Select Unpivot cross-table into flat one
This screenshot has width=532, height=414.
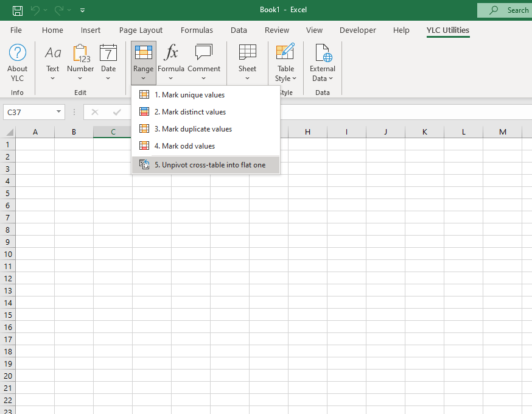pyautogui.click(x=209, y=165)
